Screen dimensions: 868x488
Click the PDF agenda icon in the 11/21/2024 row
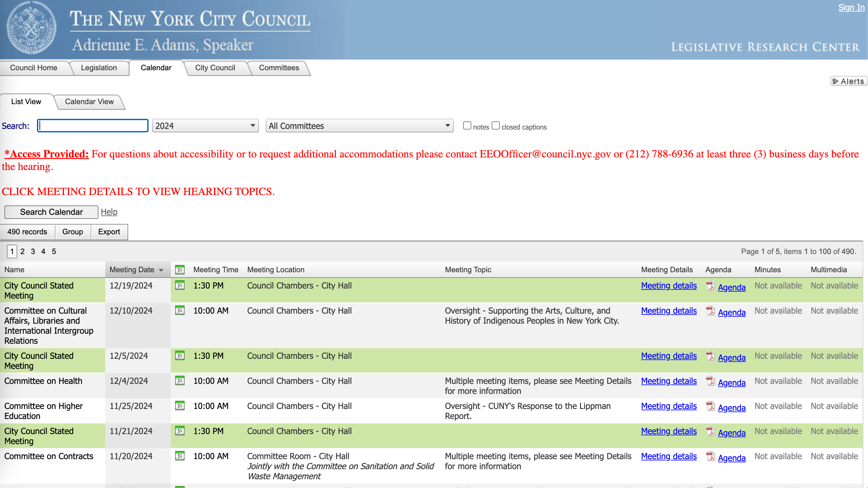click(710, 431)
